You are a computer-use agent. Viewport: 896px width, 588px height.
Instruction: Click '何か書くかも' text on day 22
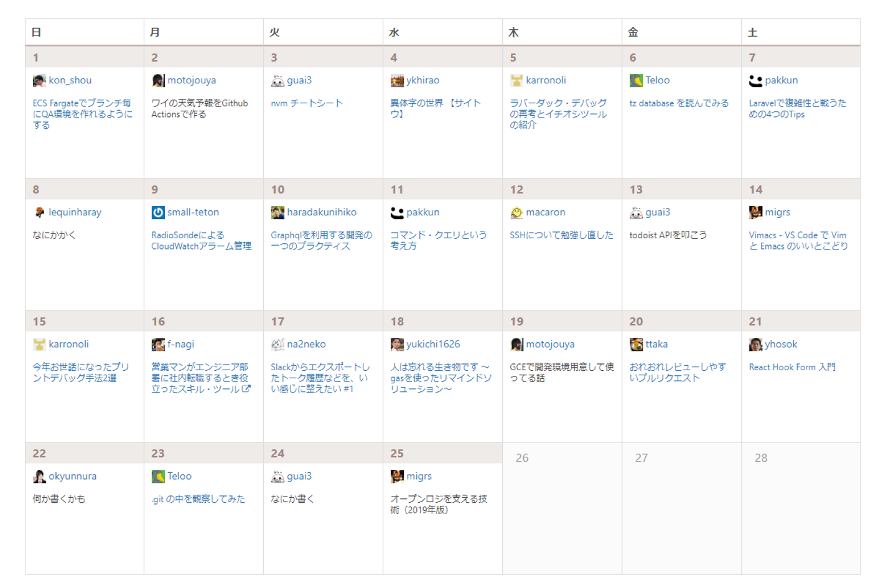click(58, 499)
